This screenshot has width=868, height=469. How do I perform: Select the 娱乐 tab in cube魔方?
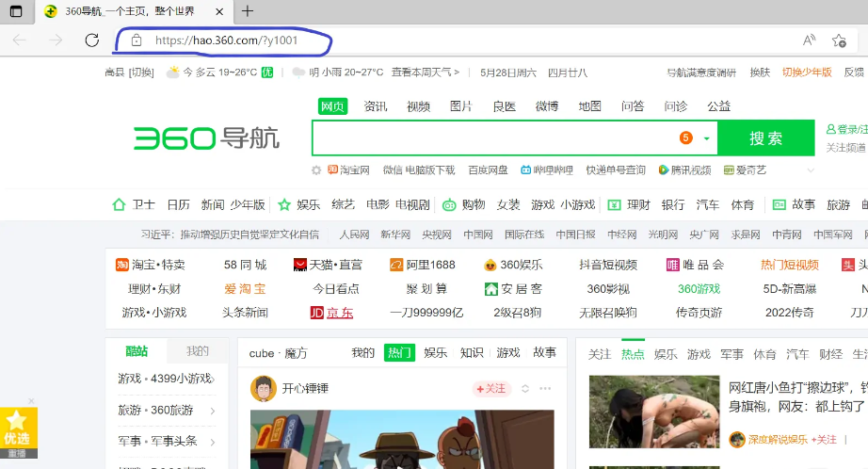tap(435, 352)
